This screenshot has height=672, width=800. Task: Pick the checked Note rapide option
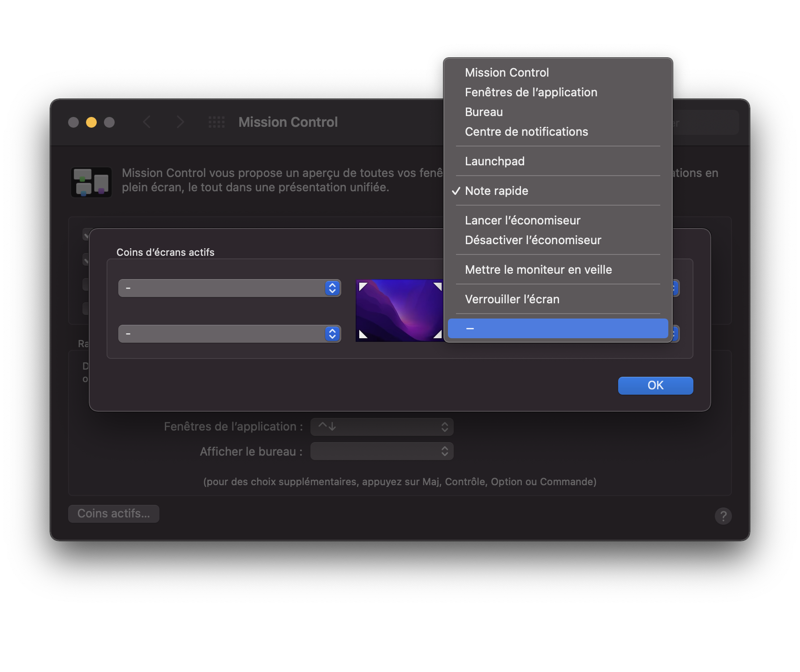558,191
